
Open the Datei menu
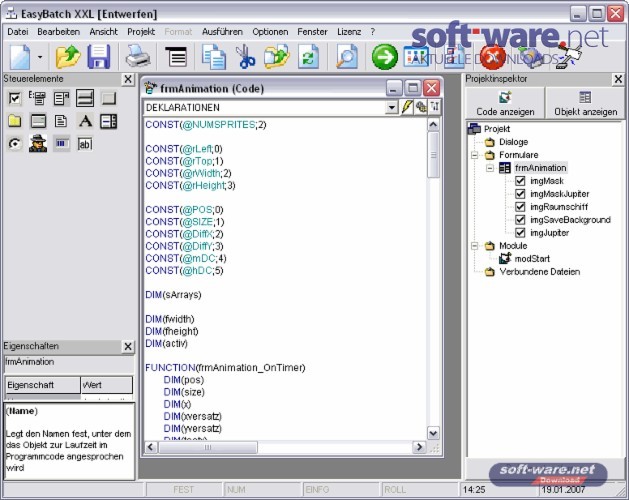click(x=18, y=32)
